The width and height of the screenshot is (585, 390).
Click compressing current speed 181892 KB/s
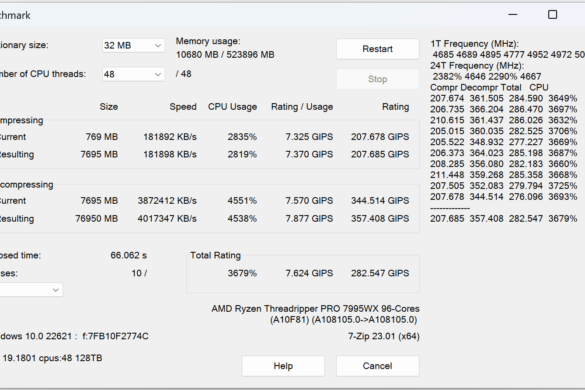pos(170,137)
